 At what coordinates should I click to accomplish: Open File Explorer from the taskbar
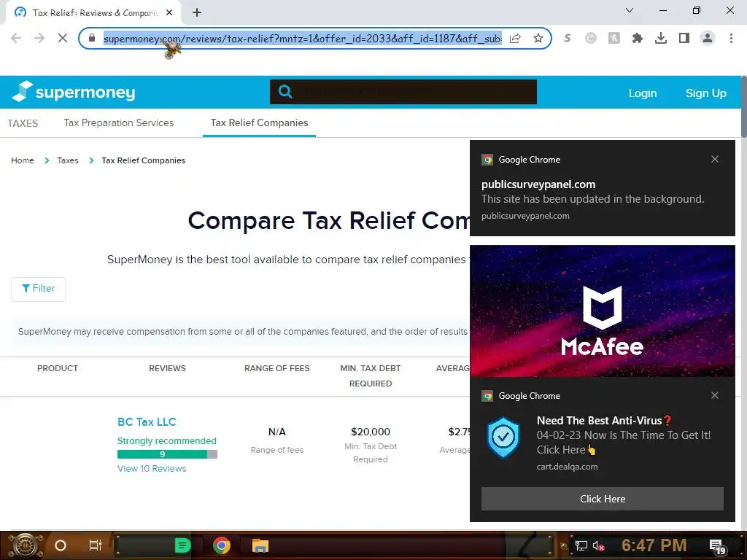coord(260,545)
